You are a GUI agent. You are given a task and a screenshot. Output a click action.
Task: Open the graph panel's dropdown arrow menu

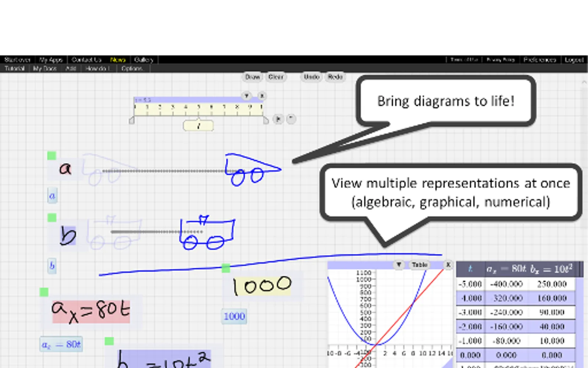(399, 265)
